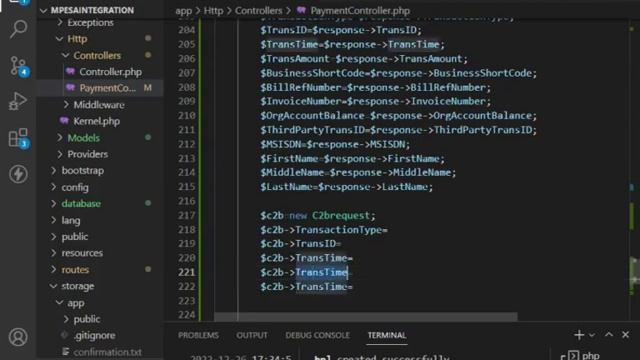Expand the lang folder
The image size is (640, 360).
[x=53, y=220]
